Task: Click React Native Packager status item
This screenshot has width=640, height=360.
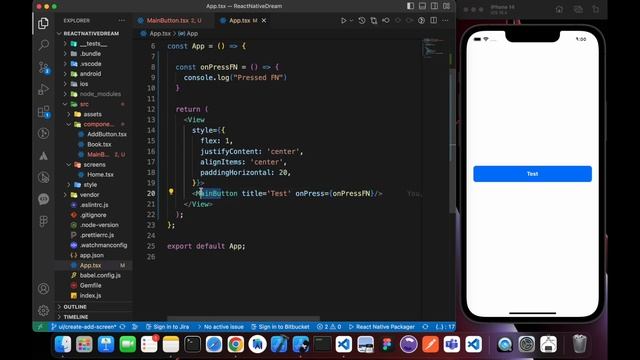Action: point(382,327)
